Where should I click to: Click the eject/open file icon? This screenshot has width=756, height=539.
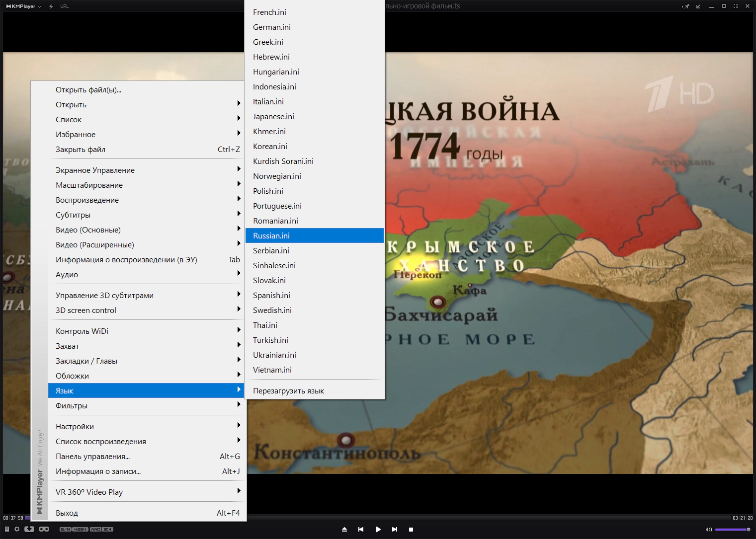point(344,530)
